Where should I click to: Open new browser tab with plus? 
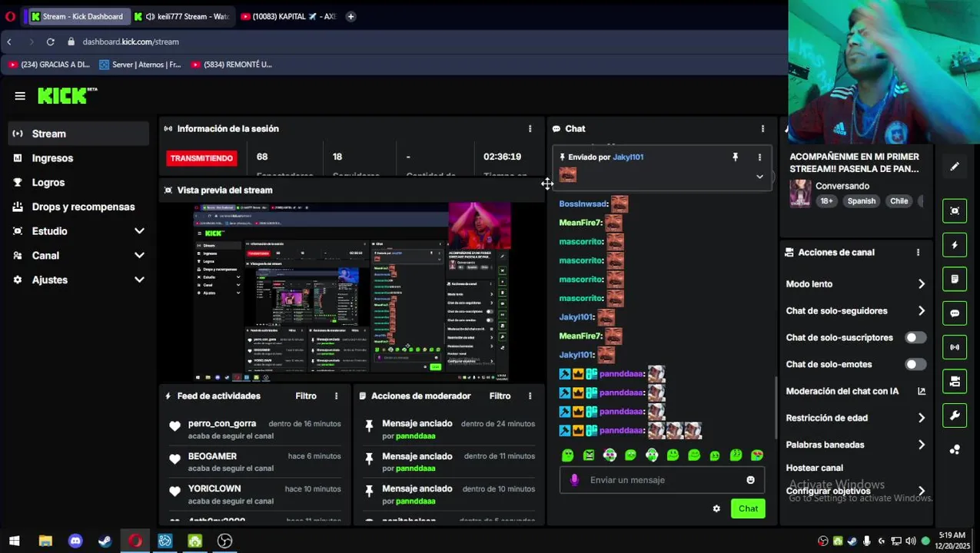click(x=350, y=16)
